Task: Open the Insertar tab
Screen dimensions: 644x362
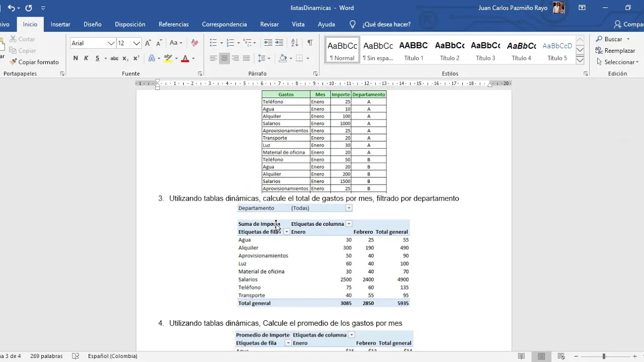Action: point(60,24)
